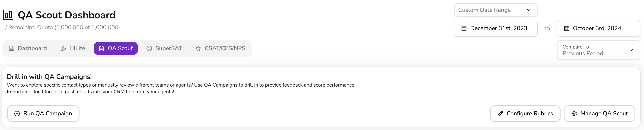Image resolution: width=644 pixels, height=130 pixels.
Task: Click the star icon for CSAT/CES/NPS
Action: [198, 48]
